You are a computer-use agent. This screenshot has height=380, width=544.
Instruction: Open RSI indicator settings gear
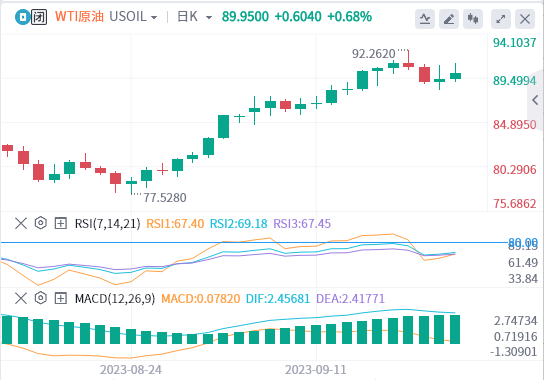[x=41, y=223]
